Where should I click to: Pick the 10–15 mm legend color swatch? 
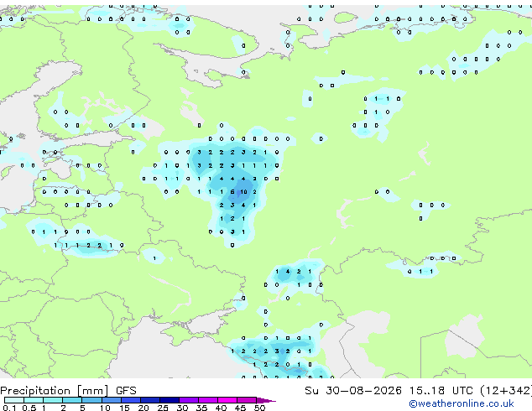tap(112, 400)
